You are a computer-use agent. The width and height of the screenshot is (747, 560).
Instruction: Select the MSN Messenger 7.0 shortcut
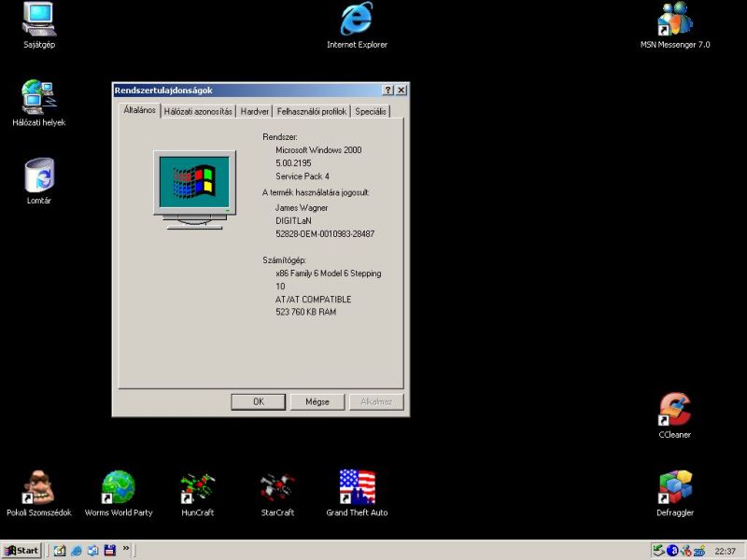(x=674, y=25)
